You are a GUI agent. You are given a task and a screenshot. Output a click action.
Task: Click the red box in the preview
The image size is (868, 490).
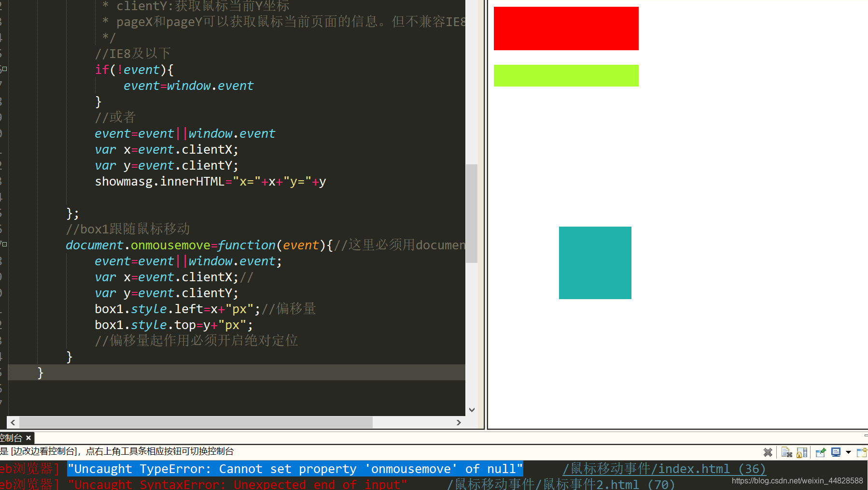point(566,29)
